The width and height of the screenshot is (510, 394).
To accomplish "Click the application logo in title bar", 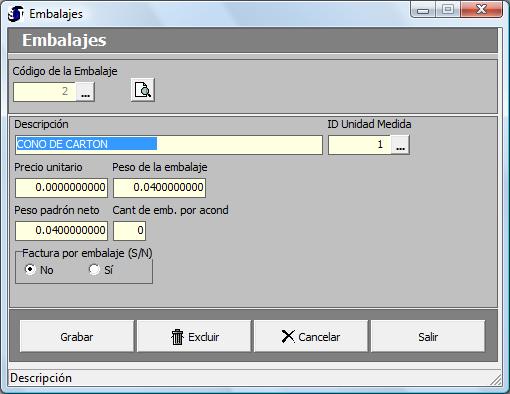I will tap(16, 14).
